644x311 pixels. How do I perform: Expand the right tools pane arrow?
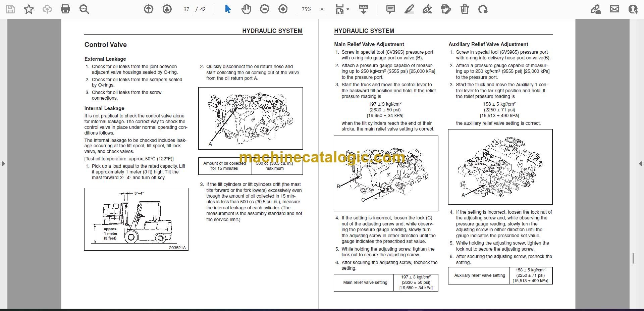point(640,164)
